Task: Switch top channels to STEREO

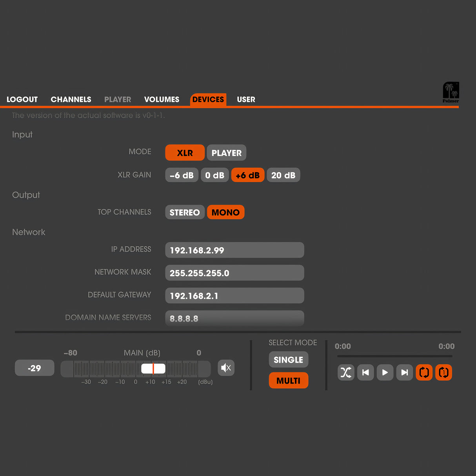Action: point(185,212)
